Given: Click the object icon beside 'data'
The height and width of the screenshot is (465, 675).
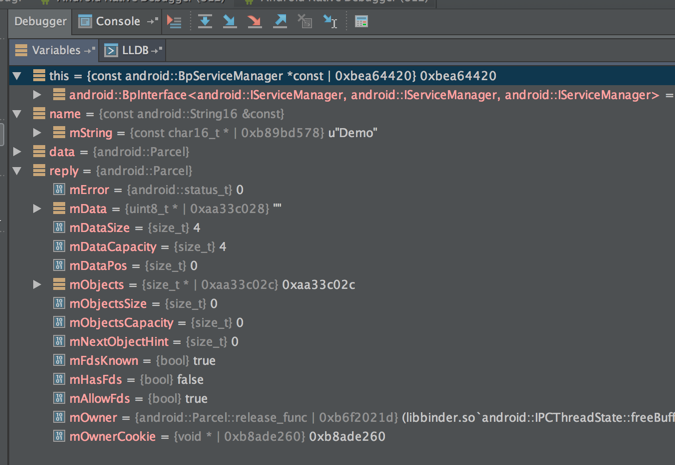Looking at the screenshot, I should pyautogui.click(x=39, y=151).
